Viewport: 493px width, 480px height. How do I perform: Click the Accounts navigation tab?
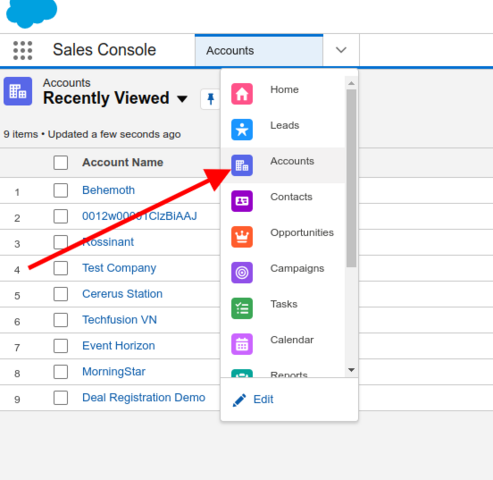click(259, 50)
